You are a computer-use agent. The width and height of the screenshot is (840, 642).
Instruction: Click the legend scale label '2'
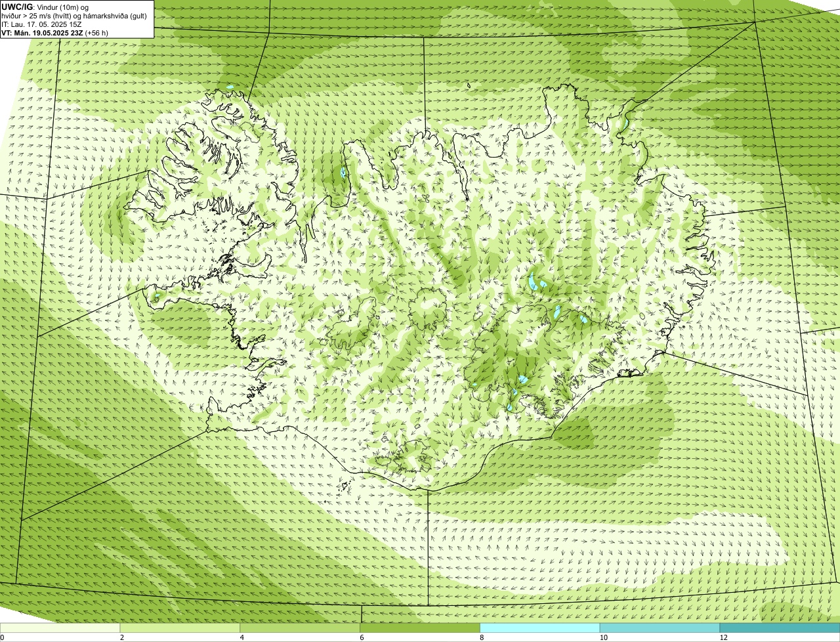[121, 637]
